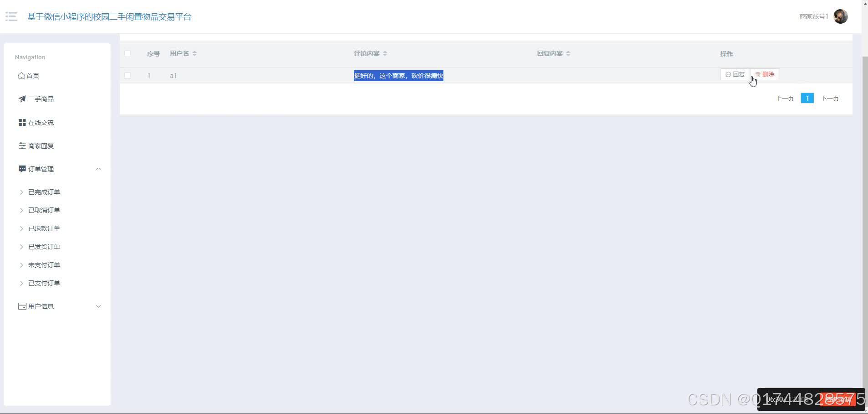Screen dimensions: 868x414
Task: Click the arrow icon before 已退款订单
Action: 21,228
